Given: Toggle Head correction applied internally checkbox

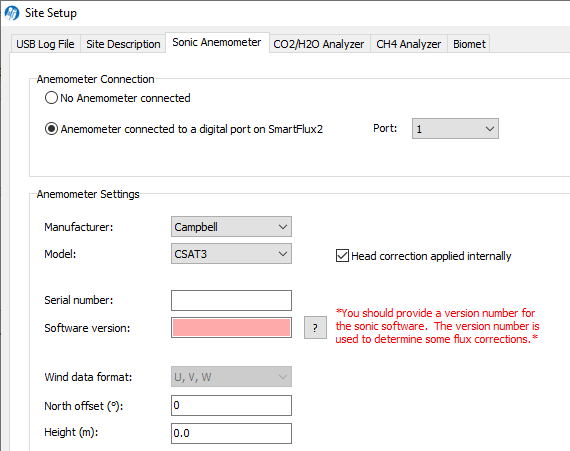Looking at the screenshot, I should click(x=342, y=256).
